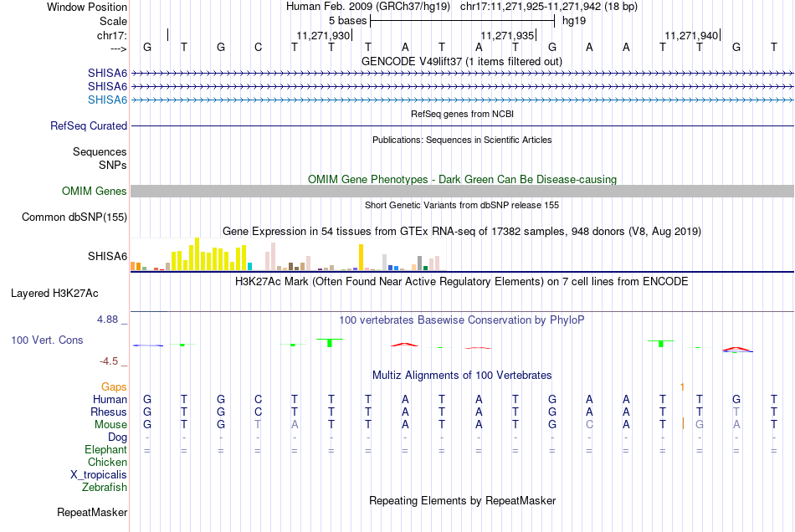The height and width of the screenshot is (532, 795).
Task: Click the C base in reference sequence row
Action: tap(258, 48)
